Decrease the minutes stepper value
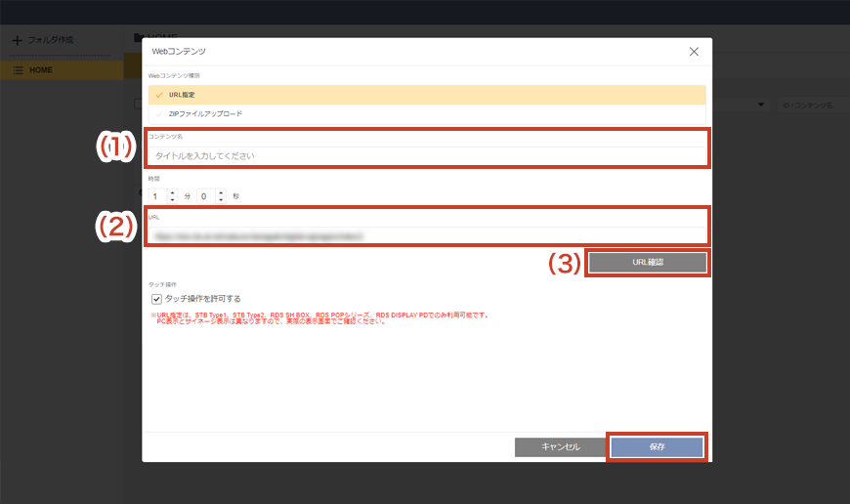 point(173,199)
